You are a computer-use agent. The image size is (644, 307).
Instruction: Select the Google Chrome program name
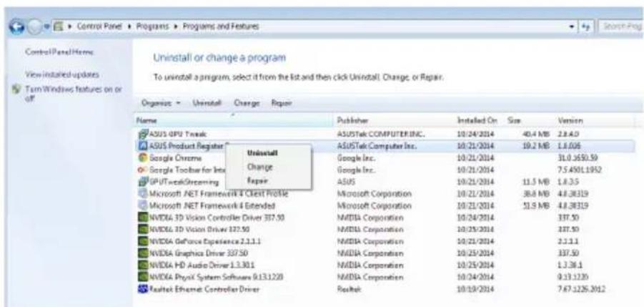(175, 158)
